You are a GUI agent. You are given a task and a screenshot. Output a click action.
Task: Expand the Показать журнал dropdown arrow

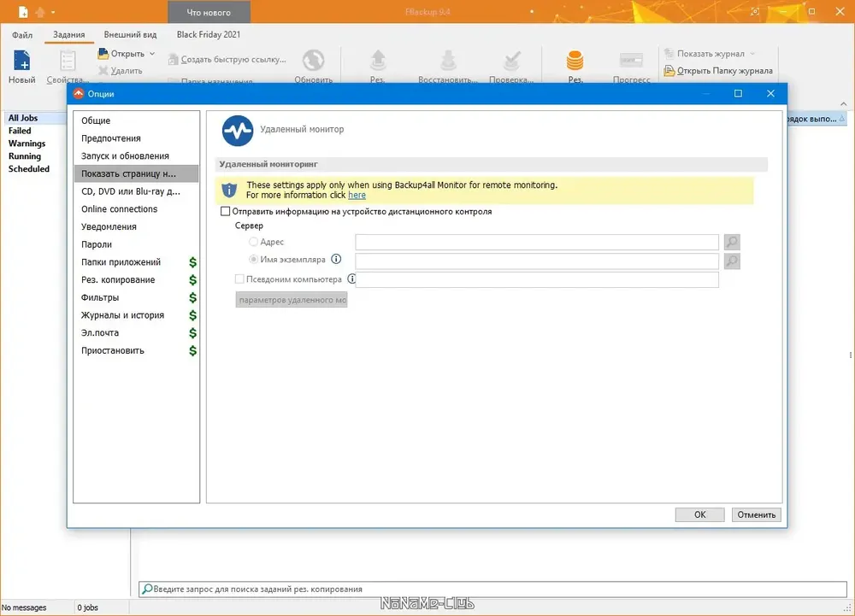pyautogui.click(x=752, y=53)
